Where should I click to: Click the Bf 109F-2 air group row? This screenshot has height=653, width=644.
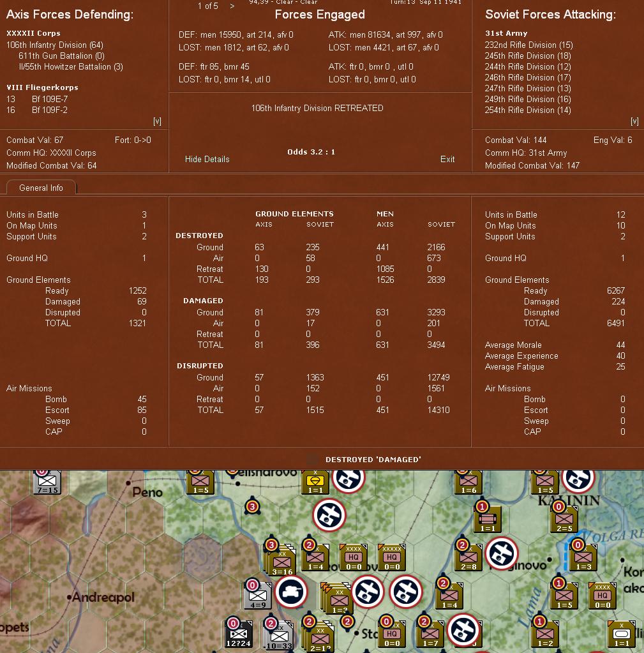click(x=37, y=110)
